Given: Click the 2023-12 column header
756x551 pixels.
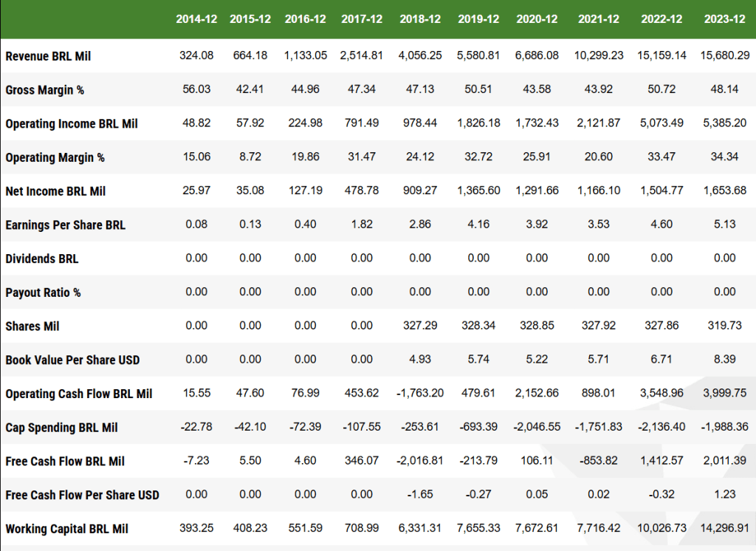Looking at the screenshot, I should [x=724, y=19].
